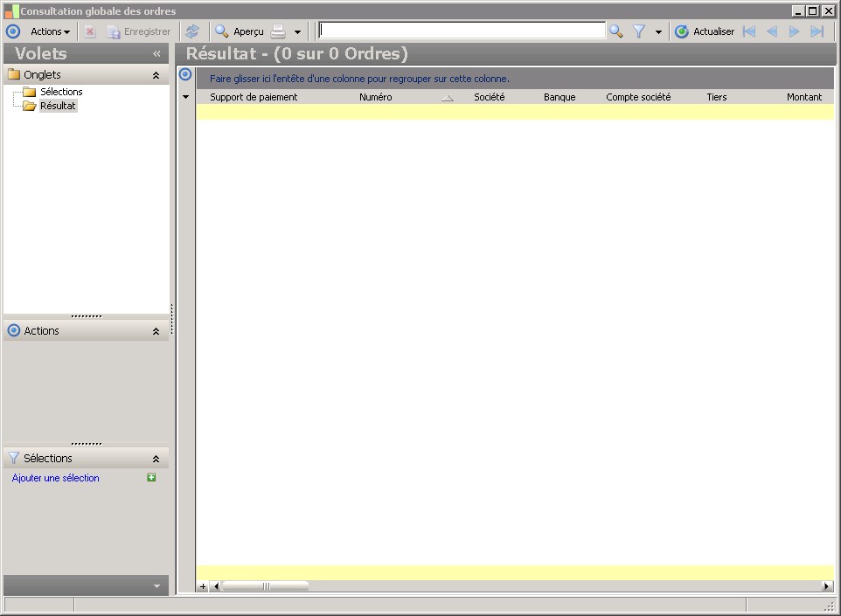Click the blue circle icon beside Actions in toolbar
This screenshot has height=616, width=841.
(x=13, y=31)
